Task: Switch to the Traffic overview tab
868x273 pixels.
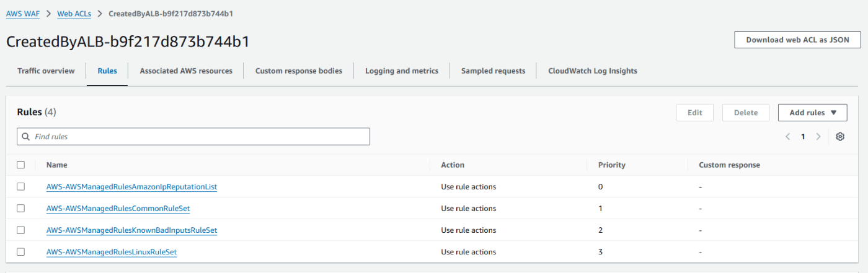Action: [46, 71]
